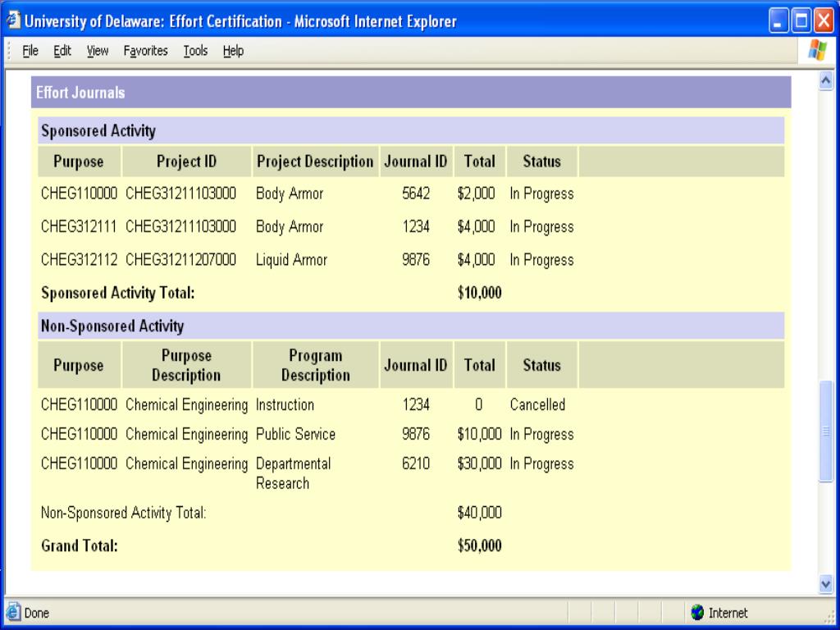840x630 pixels.
Task: Click the Cancelled status
Action: pyautogui.click(x=537, y=404)
